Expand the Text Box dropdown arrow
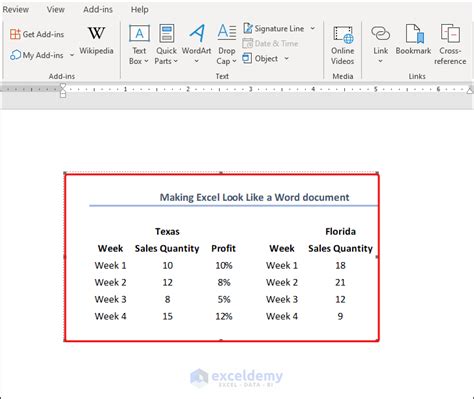474x399 pixels. click(146, 61)
